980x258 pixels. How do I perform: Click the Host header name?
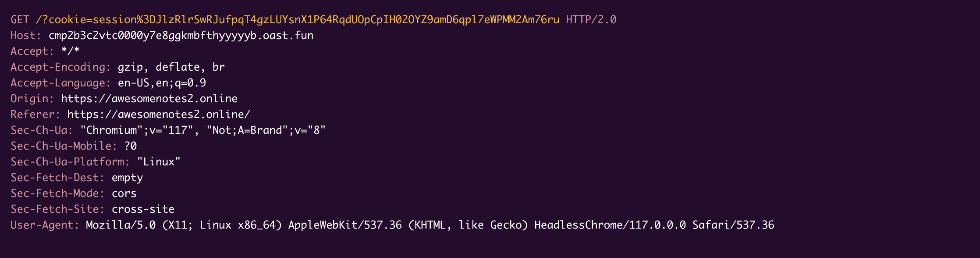25,36
